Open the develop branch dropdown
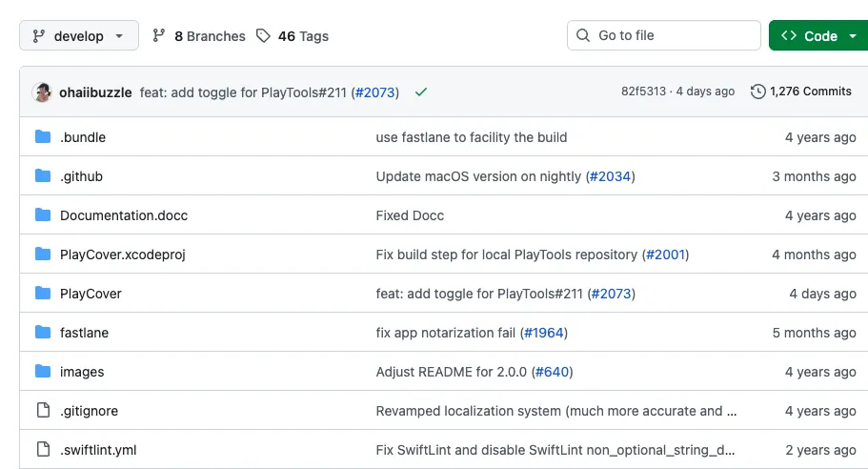The height and width of the screenshot is (469, 868). pyautogui.click(x=79, y=36)
